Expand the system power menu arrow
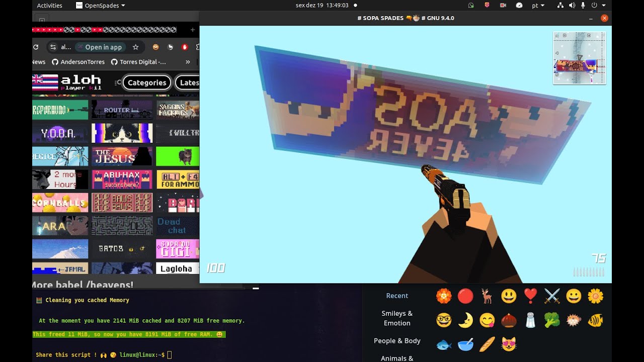644x362 pixels. tap(604, 6)
